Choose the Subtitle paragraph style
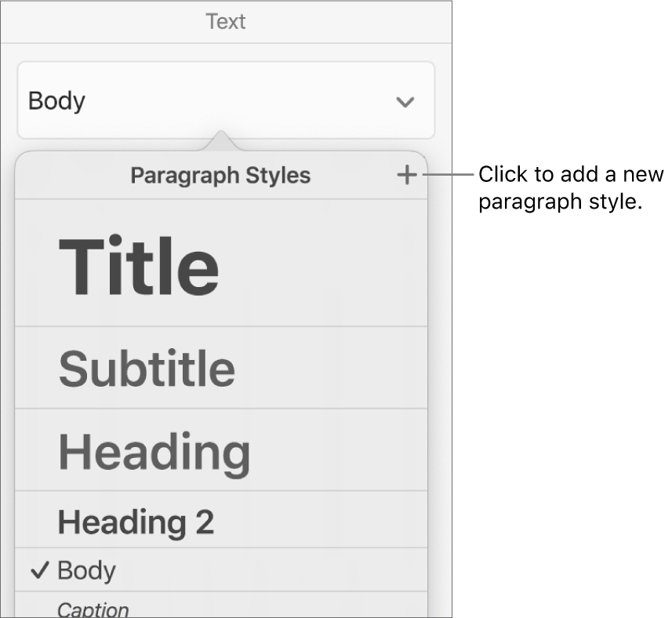The height and width of the screenshot is (618, 672). pyautogui.click(x=147, y=369)
